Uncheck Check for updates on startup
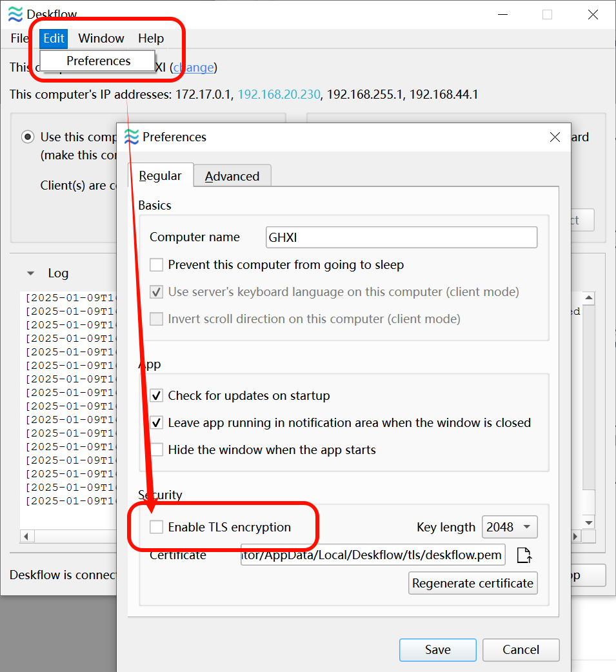This screenshot has width=616, height=672. (x=157, y=395)
